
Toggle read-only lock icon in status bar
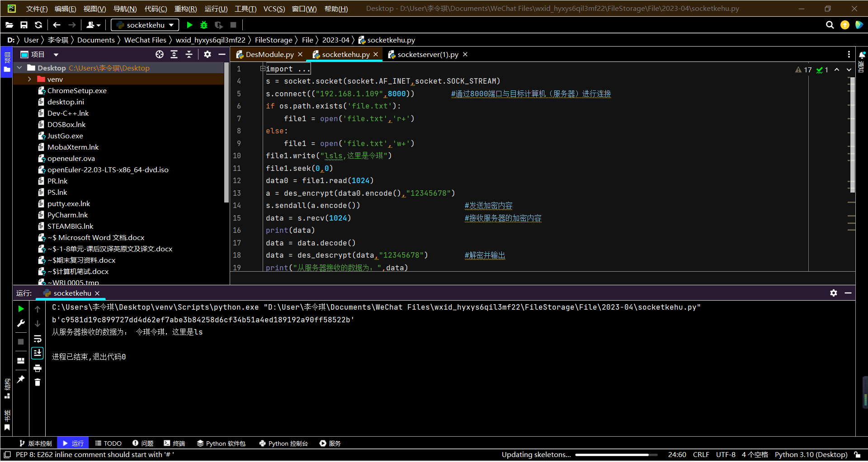click(857, 455)
